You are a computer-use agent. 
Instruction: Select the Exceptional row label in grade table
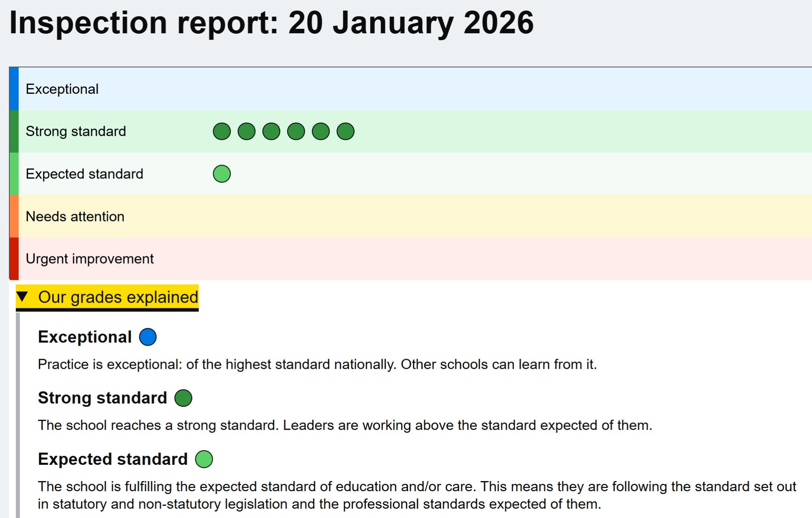62,89
